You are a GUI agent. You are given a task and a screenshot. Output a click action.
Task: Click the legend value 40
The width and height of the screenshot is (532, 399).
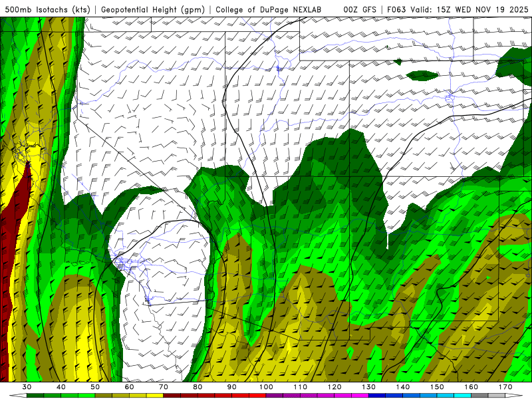click(61, 387)
